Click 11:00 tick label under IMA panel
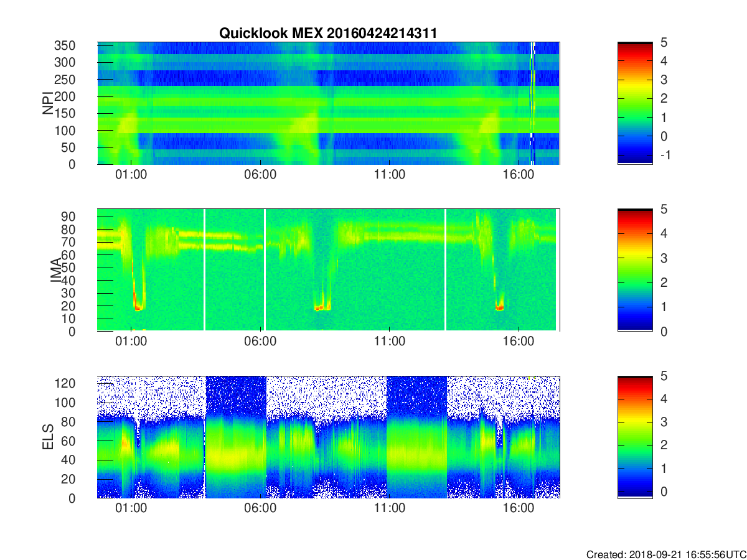747x560 pixels. click(389, 342)
